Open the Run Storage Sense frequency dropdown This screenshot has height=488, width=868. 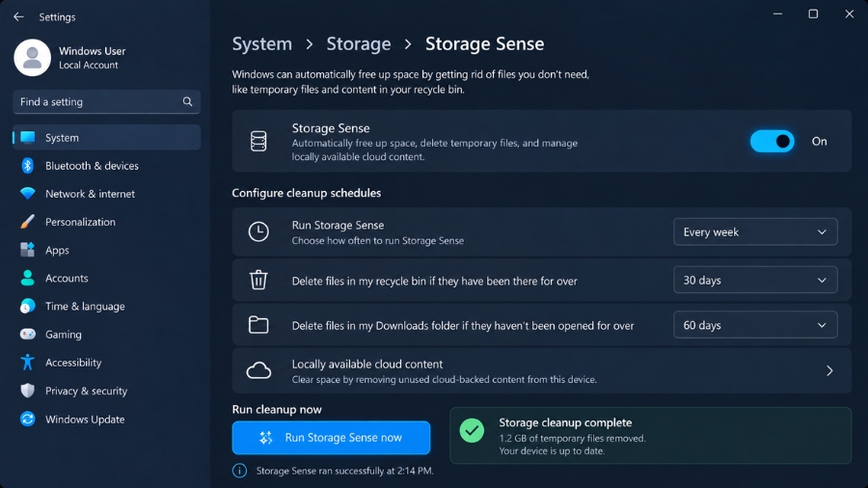[x=755, y=231]
